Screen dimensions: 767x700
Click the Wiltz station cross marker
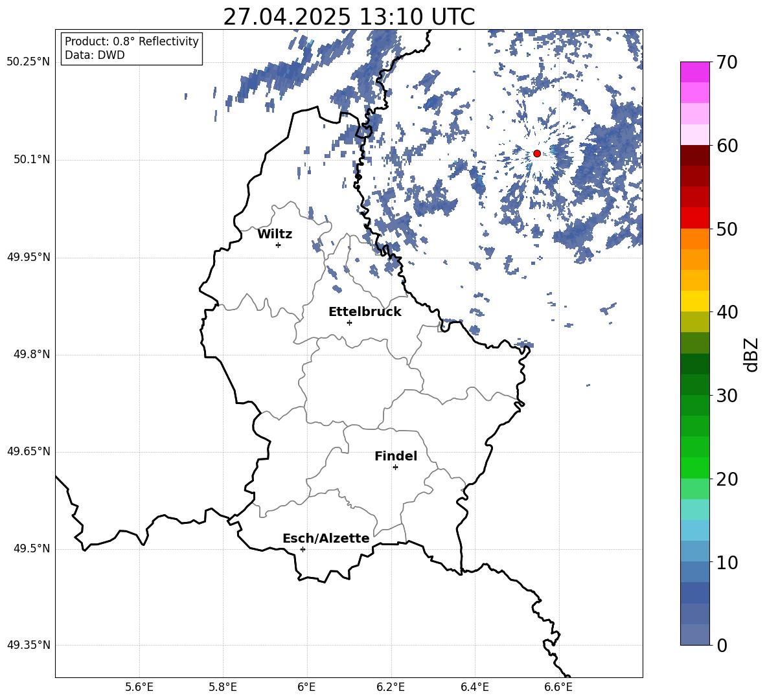279,245
